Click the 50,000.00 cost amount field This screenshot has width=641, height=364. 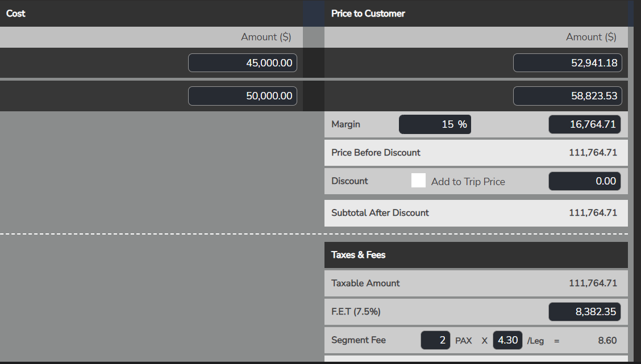coord(242,96)
